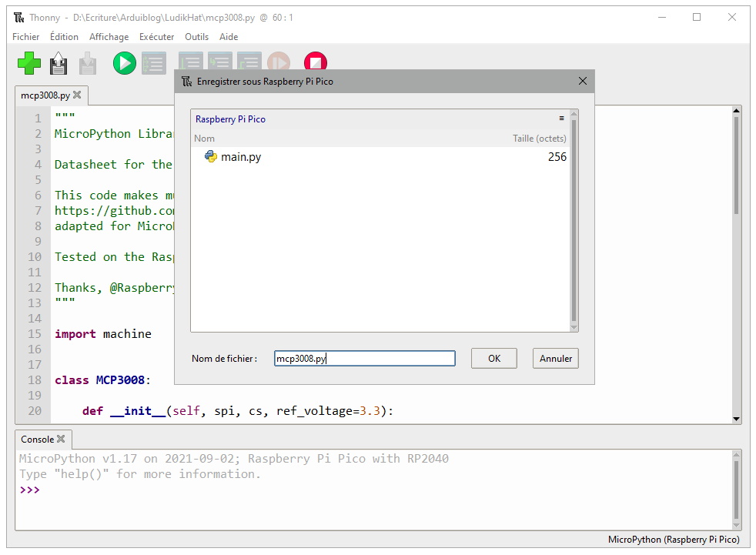Click the editor's vertical scrollbar thumb
756x555 pixels.
pyautogui.click(x=736, y=165)
